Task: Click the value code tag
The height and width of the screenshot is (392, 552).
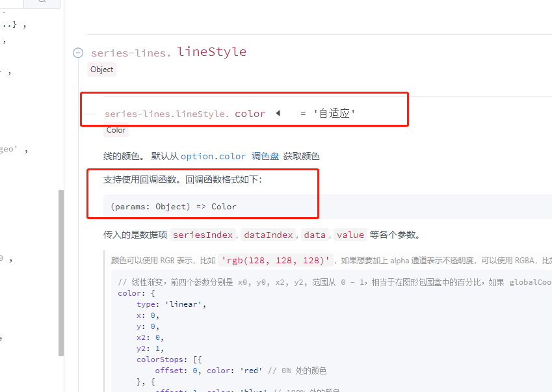Action: point(350,235)
